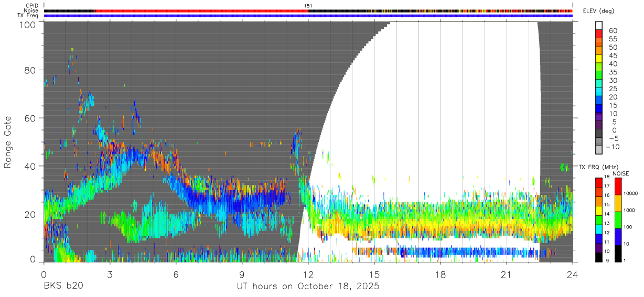Click the '60' label on the Range Gate axis
The height and width of the screenshot is (297, 644).
pyautogui.click(x=29, y=118)
